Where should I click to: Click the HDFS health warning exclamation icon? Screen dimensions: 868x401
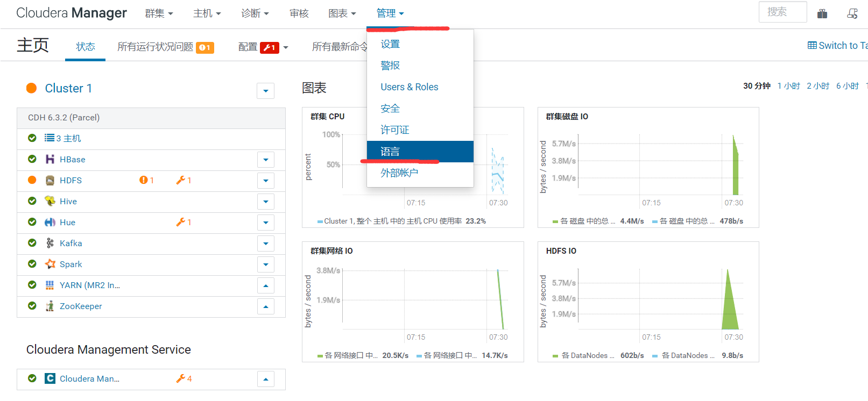(x=143, y=180)
